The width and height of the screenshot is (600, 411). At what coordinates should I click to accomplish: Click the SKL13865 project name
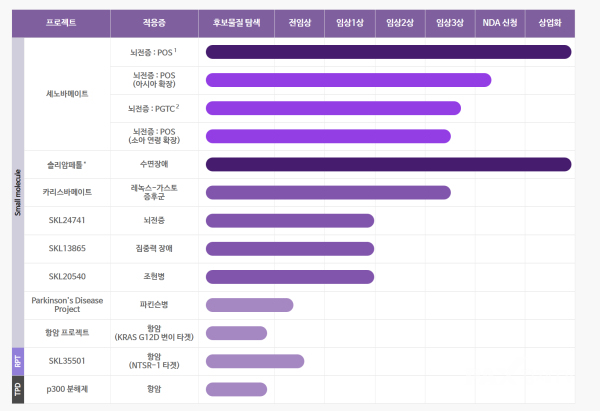tap(67, 248)
